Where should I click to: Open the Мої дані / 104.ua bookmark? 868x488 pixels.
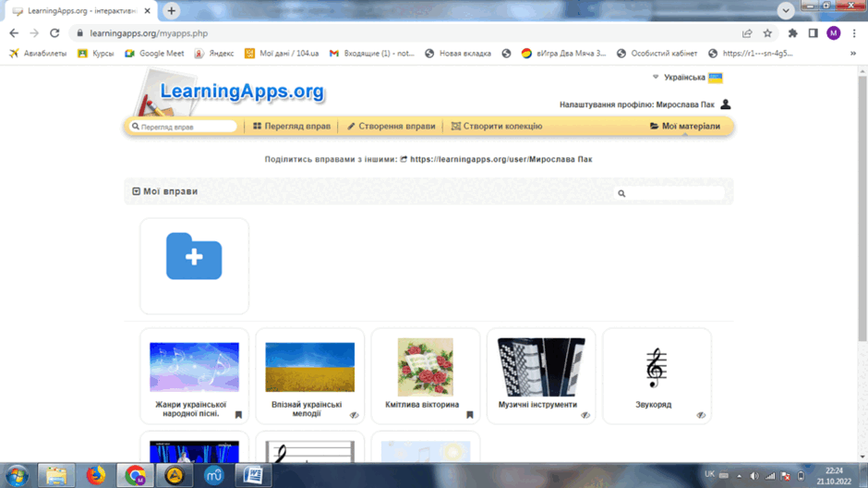pos(283,54)
